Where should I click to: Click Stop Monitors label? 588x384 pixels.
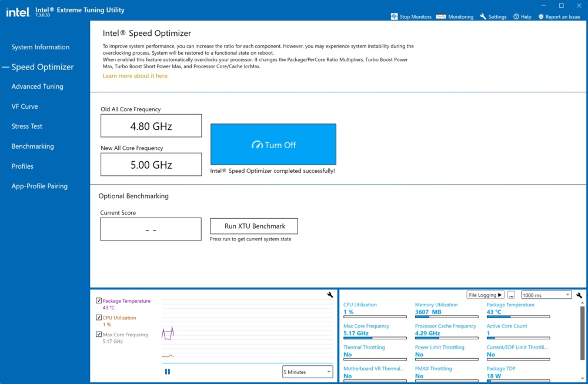pos(415,17)
